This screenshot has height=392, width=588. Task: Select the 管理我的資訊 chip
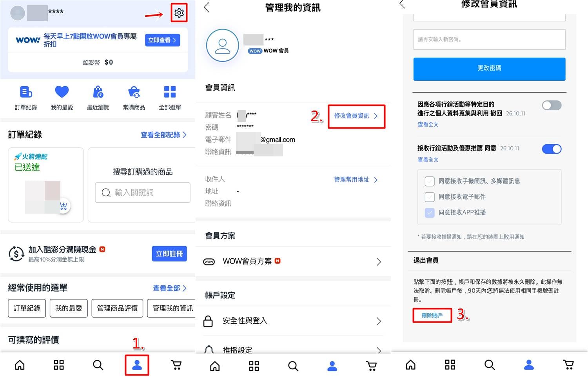click(172, 308)
